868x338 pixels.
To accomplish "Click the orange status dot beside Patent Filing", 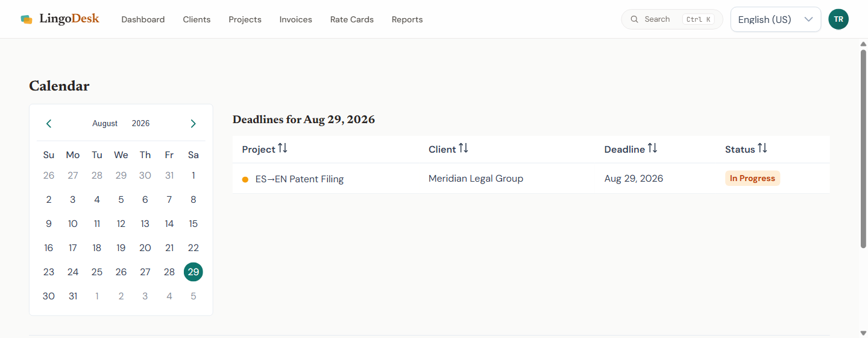I will pyautogui.click(x=245, y=179).
